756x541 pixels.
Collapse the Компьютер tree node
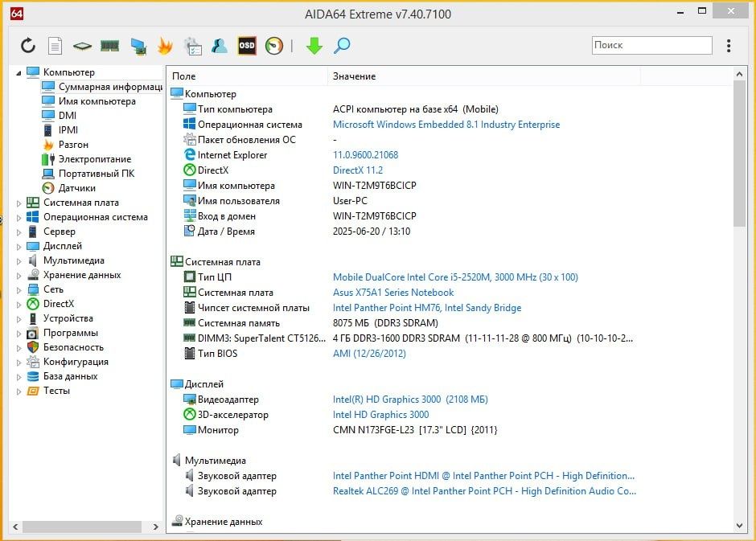[x=18, y=73]
